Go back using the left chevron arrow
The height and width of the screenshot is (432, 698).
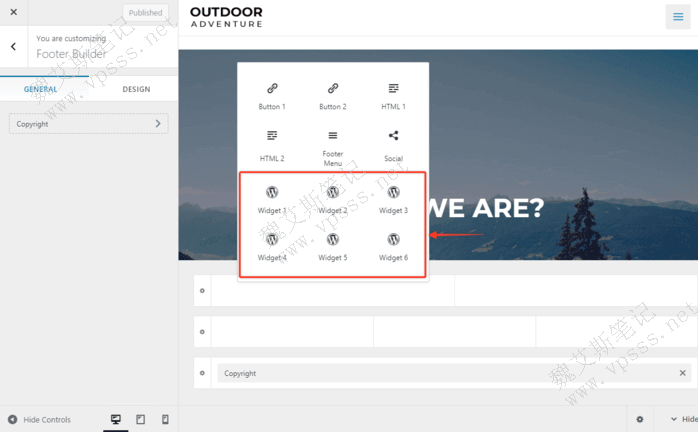pyautogui.click(x=13, y=46)
